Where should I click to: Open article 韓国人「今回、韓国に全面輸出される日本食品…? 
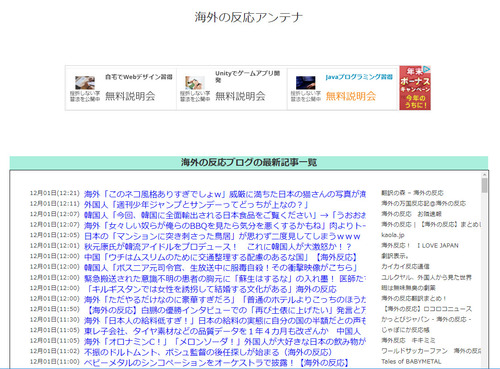[225, 215]
